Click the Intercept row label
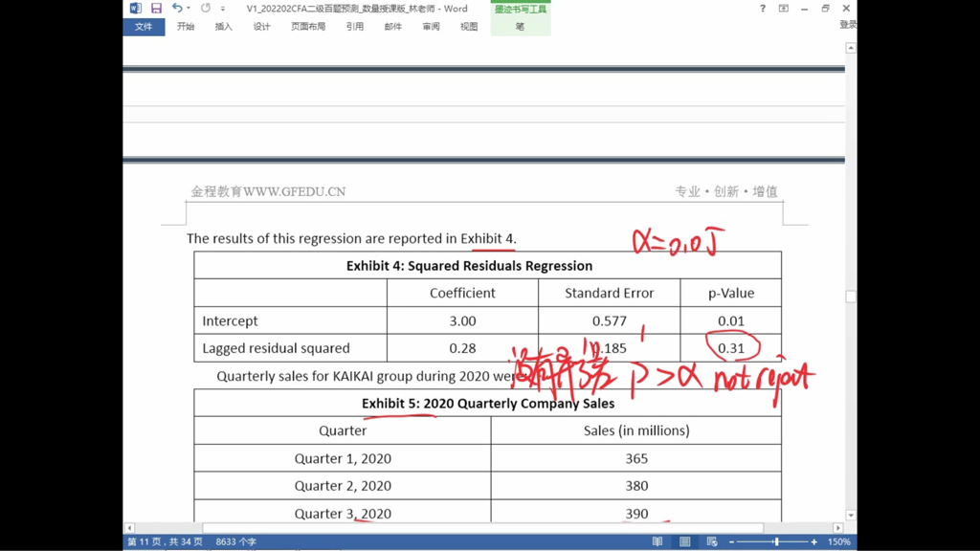 click(230, 320)
